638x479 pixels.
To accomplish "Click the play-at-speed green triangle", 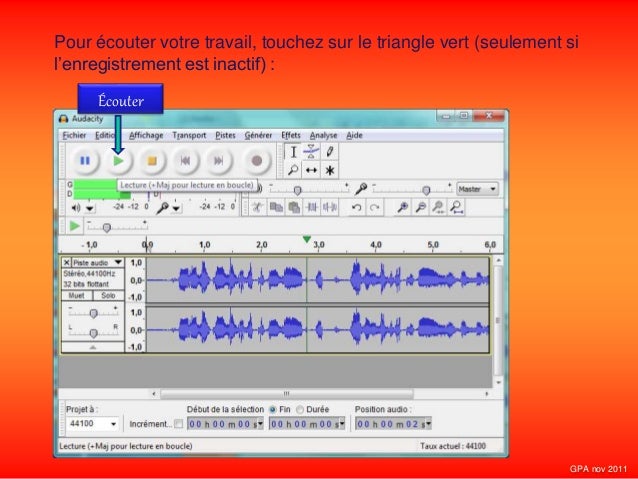I will pyautogui.click(x=74, y=226).
